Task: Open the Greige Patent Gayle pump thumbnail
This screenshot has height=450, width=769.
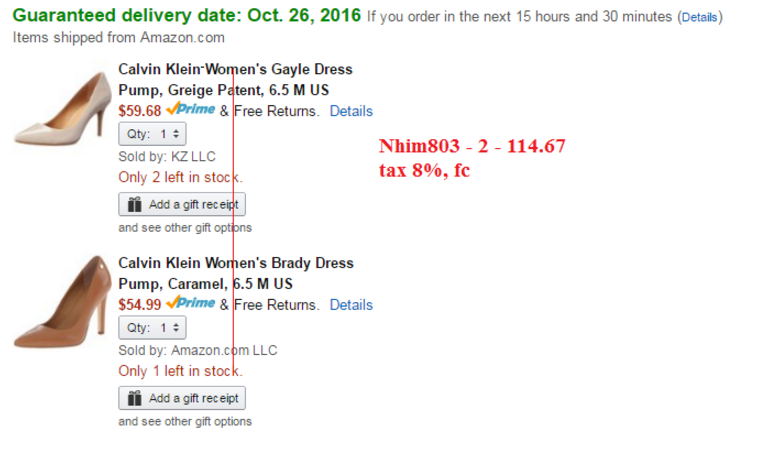Action: pos(62,104)
